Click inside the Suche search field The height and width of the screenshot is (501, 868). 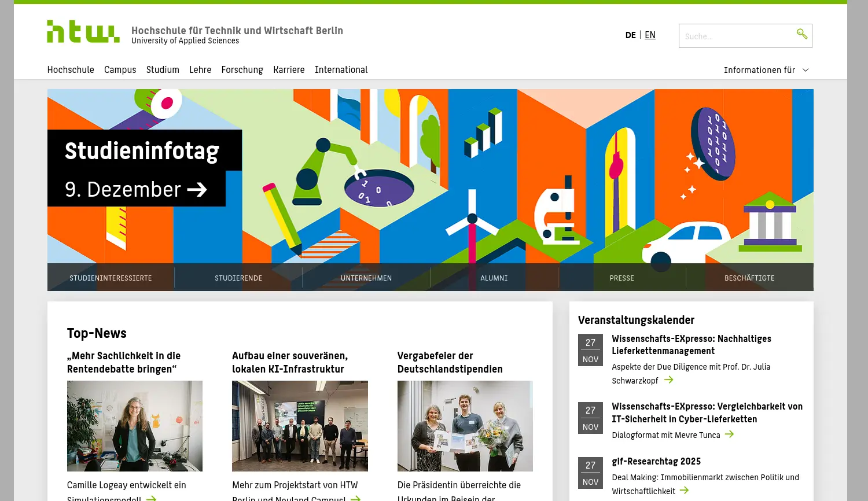coord(735,36)
